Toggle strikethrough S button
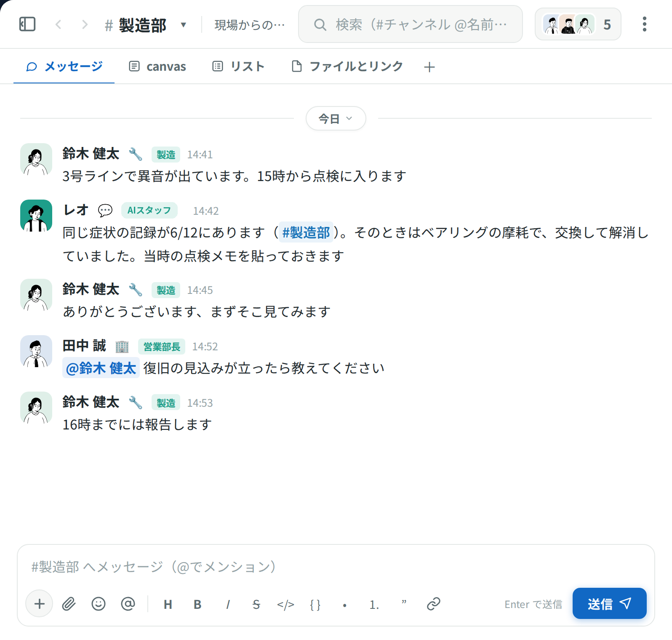 256,605
